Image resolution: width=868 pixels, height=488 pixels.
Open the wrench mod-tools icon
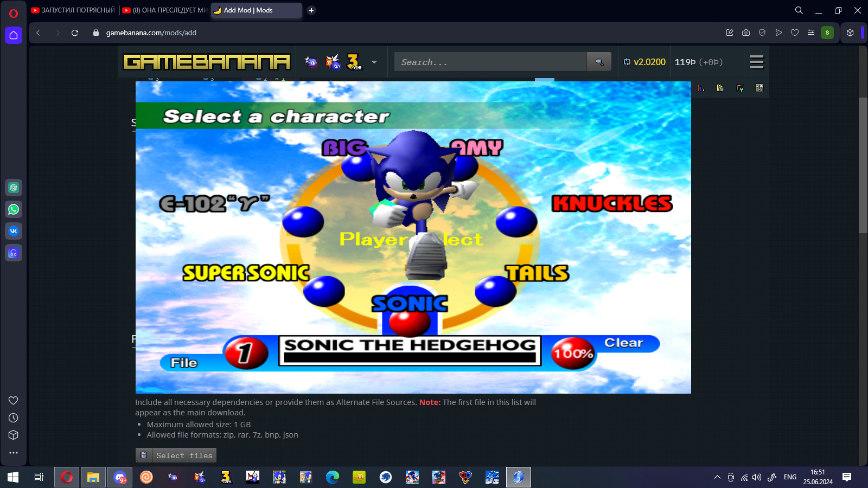point(740,87)
